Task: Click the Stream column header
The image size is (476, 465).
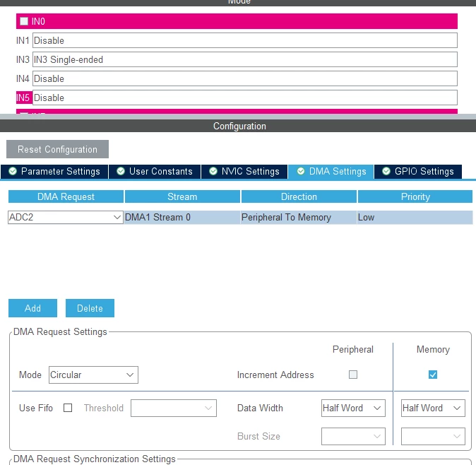Action: [x=182, y=196]
